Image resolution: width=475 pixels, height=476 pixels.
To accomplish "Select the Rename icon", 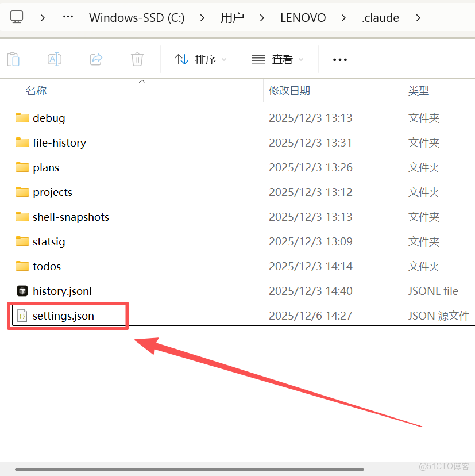I will click(x=54, y=59).
